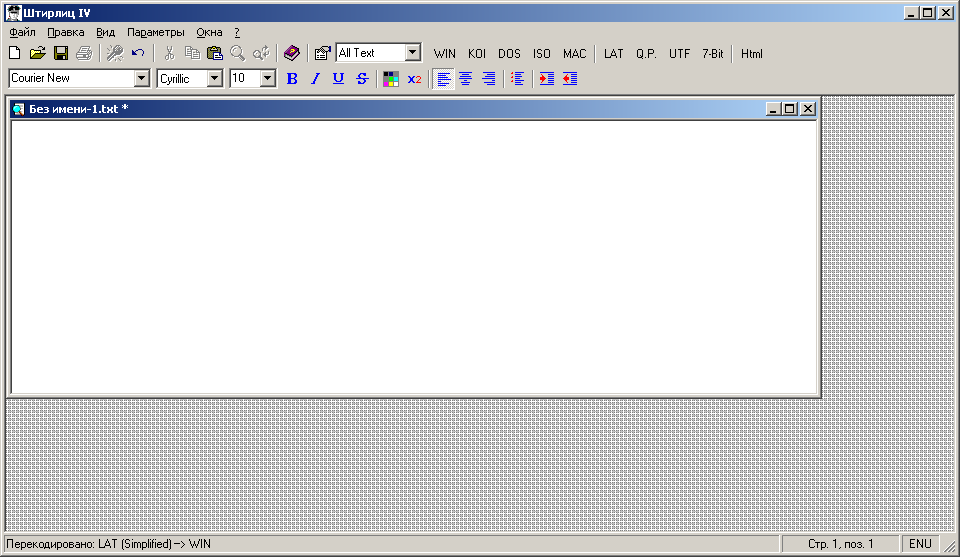This screenshot has width=960, height=557.
Task: Toggle Italic formatting
Action: [315, 78]
